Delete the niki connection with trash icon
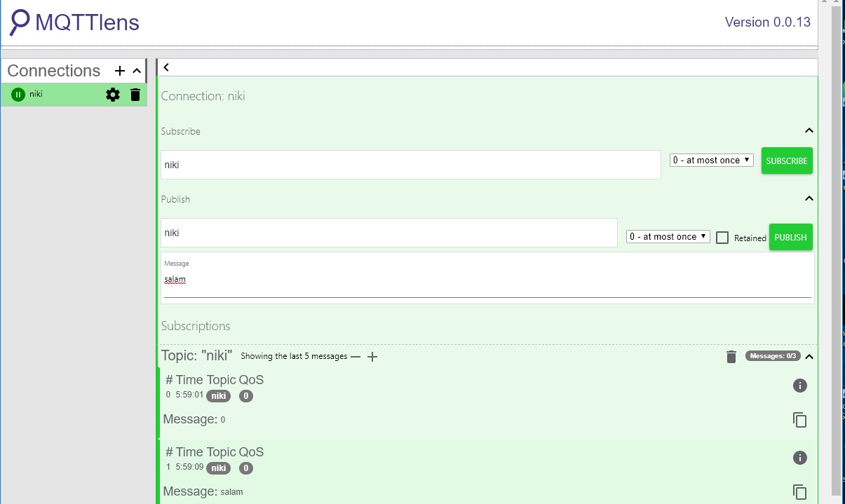Image resolution: width=845 pixels, height=504 pixels. click(135, 95)
